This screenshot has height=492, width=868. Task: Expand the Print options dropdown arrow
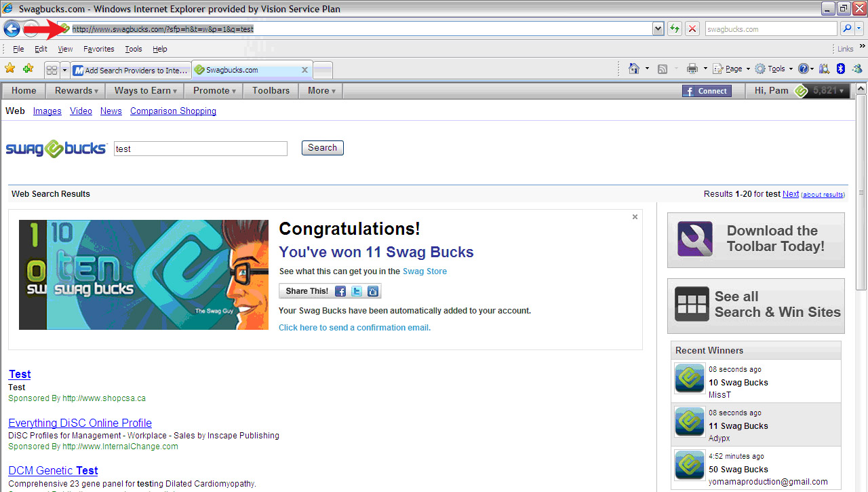705,69
